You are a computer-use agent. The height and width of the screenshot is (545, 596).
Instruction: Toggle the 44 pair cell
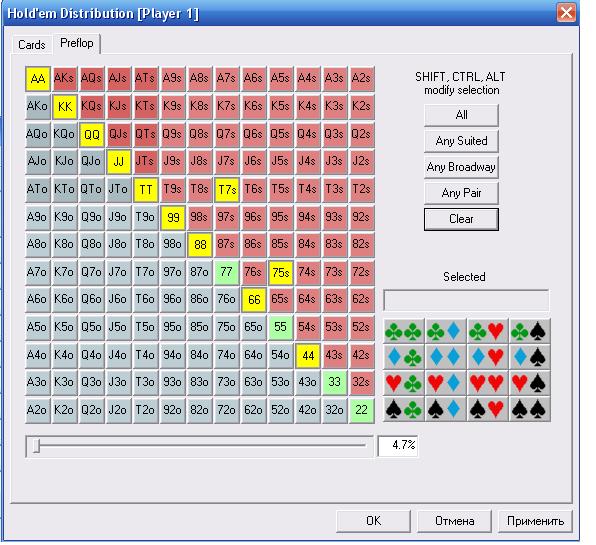(308, 355)
